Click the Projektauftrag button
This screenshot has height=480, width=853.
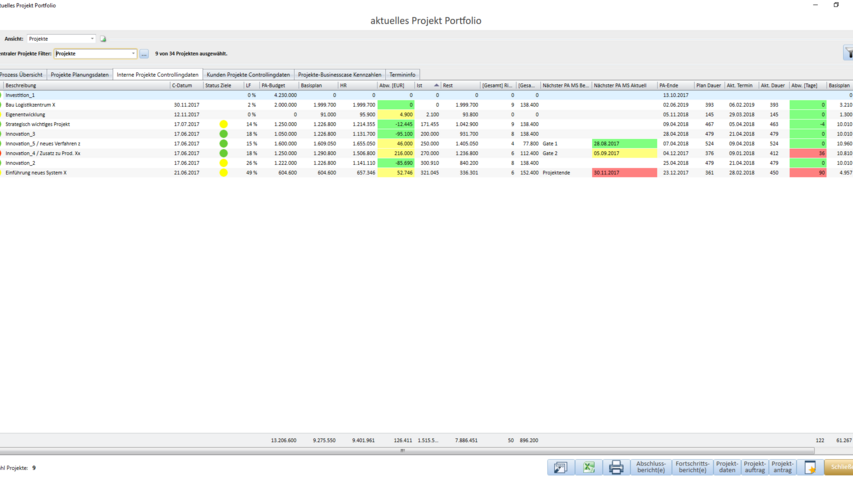[755, 467]
